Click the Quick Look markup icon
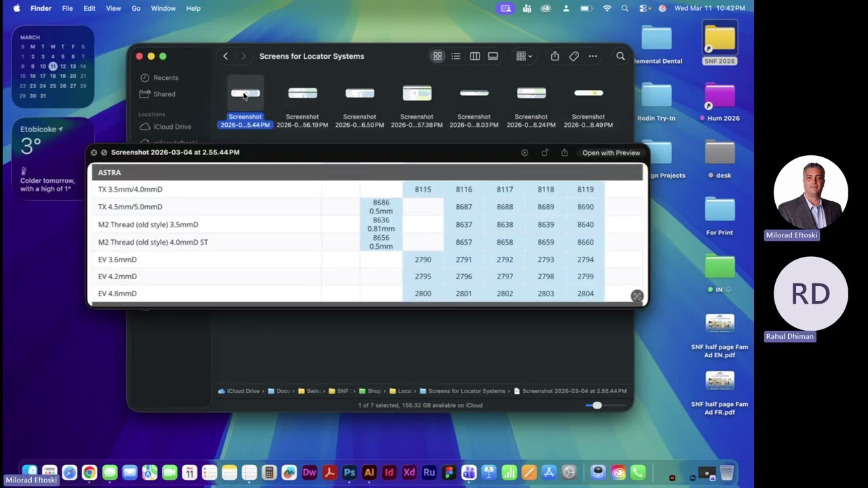 [524, 152]
